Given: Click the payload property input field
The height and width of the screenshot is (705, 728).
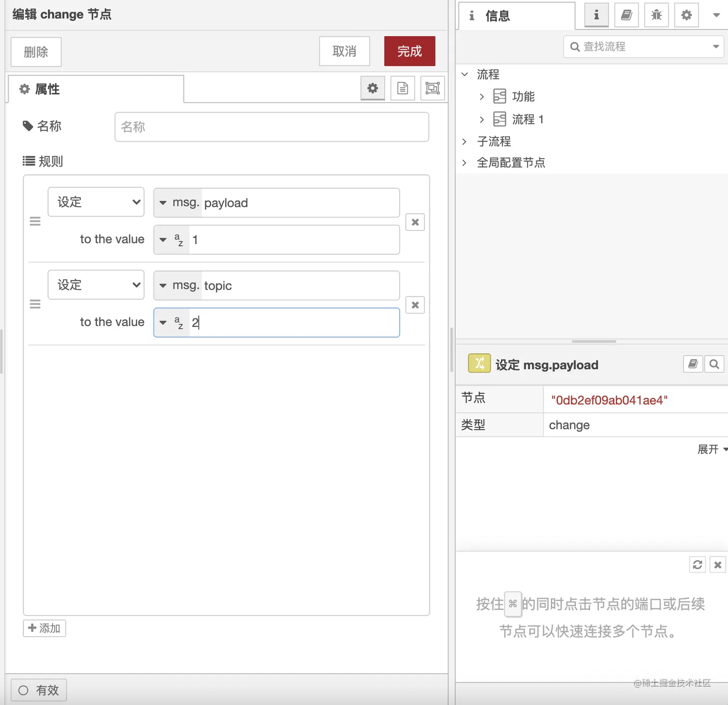Looking at the screenshot, I should (x=300, y=203).
